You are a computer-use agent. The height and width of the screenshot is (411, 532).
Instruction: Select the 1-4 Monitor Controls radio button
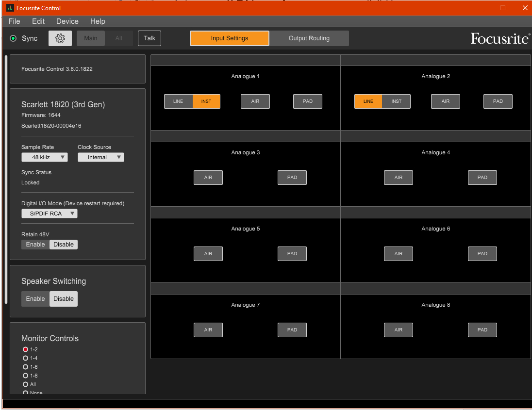click(x=25, y=359)
